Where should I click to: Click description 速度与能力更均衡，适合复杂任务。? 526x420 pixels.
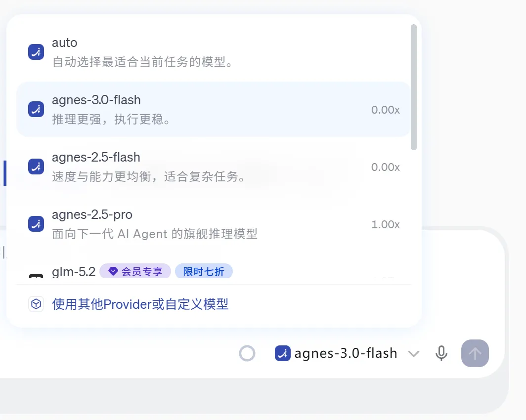(149, 177)
